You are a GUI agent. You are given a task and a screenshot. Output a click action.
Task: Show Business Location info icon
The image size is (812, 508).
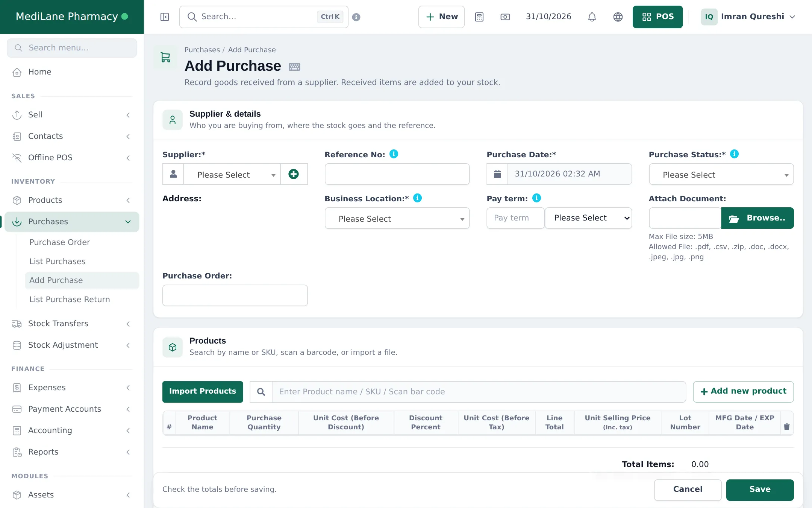[x=417, y=198]
